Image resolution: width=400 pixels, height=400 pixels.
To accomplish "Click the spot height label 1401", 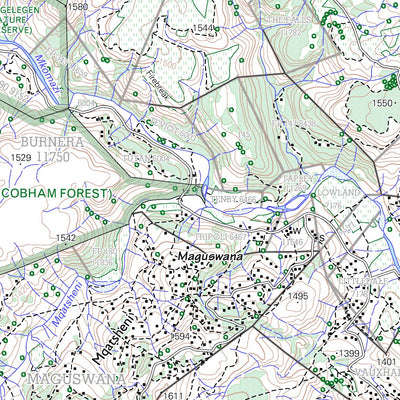I will 386,361.
